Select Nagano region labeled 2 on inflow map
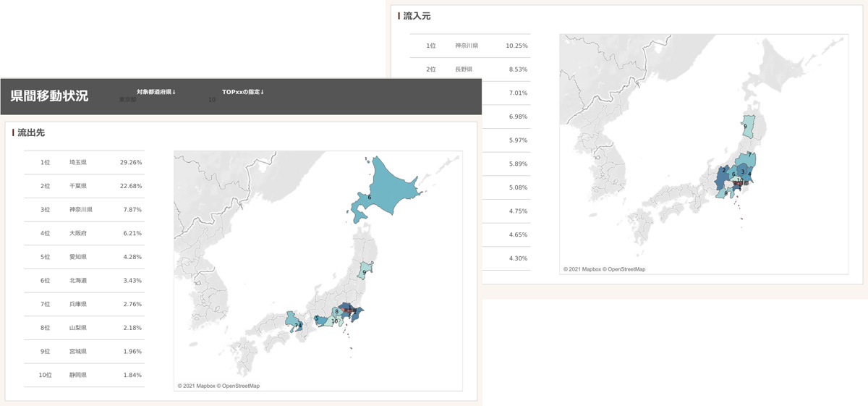The image size is (868, 406). [x=723, y=175]
